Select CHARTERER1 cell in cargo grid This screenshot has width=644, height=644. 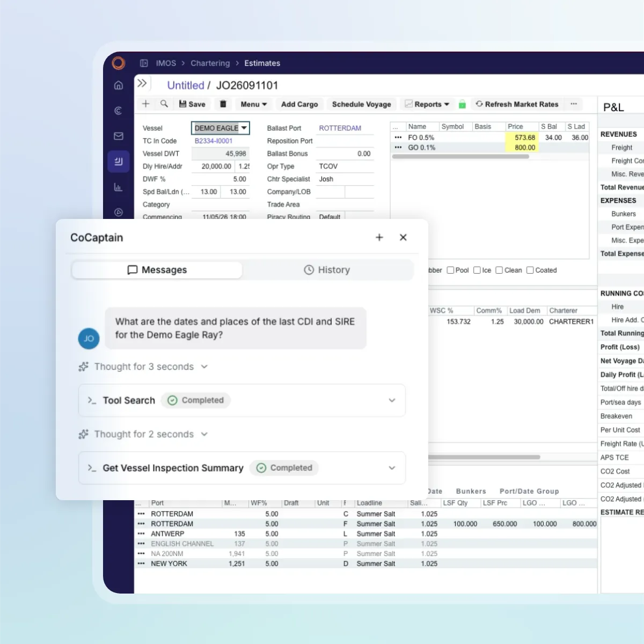click(572, 321)
